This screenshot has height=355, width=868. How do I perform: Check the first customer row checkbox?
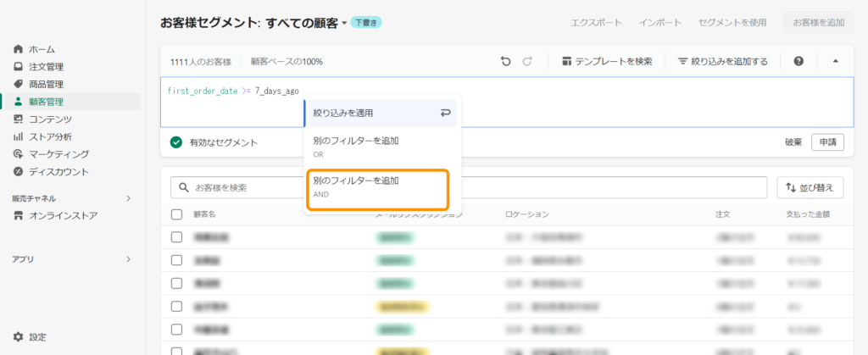pos(176,237)
